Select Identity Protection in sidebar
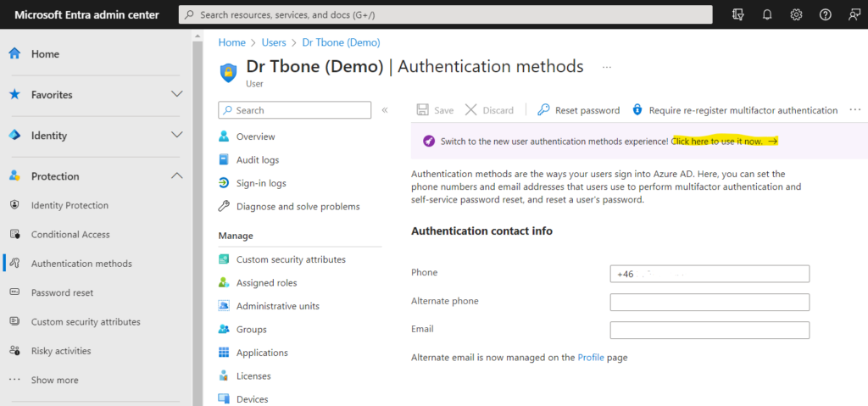This screenshot has height=406, width=868. tap(70, 205)
